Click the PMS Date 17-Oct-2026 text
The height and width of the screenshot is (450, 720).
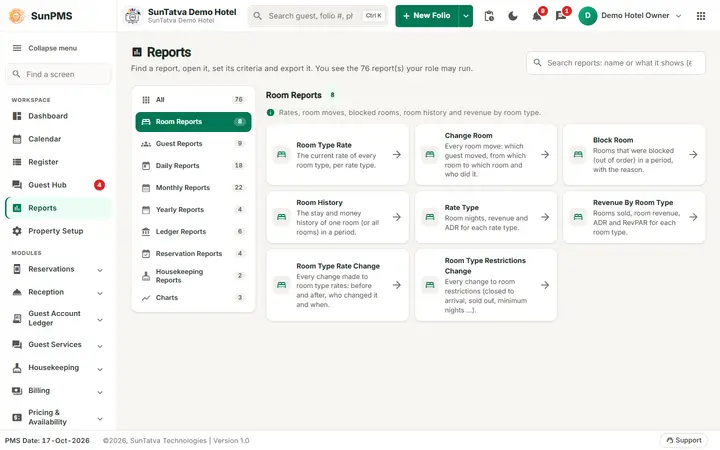pos(47,440)
